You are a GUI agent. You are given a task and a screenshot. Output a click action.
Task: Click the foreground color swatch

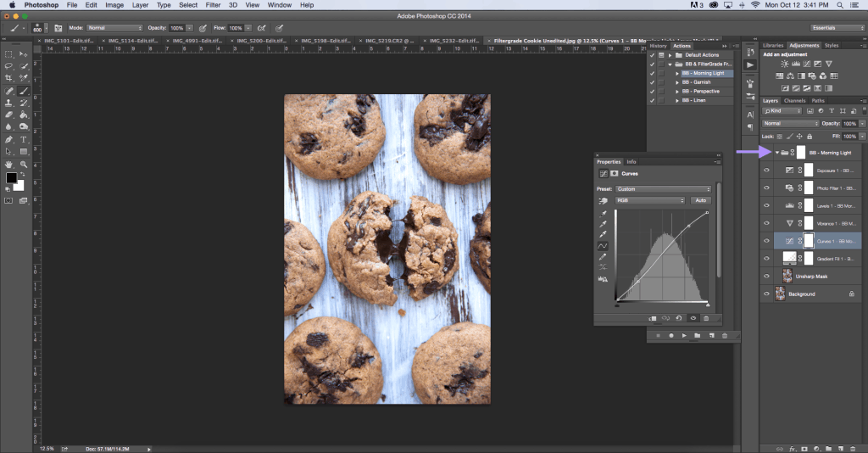point(12,178)
